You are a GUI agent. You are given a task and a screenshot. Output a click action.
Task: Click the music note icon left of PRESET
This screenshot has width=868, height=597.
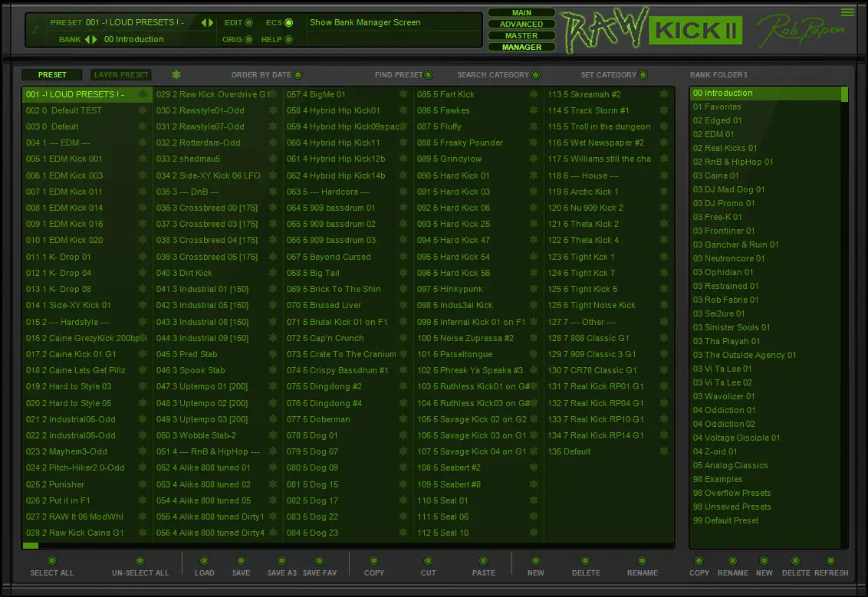[35, 29]
